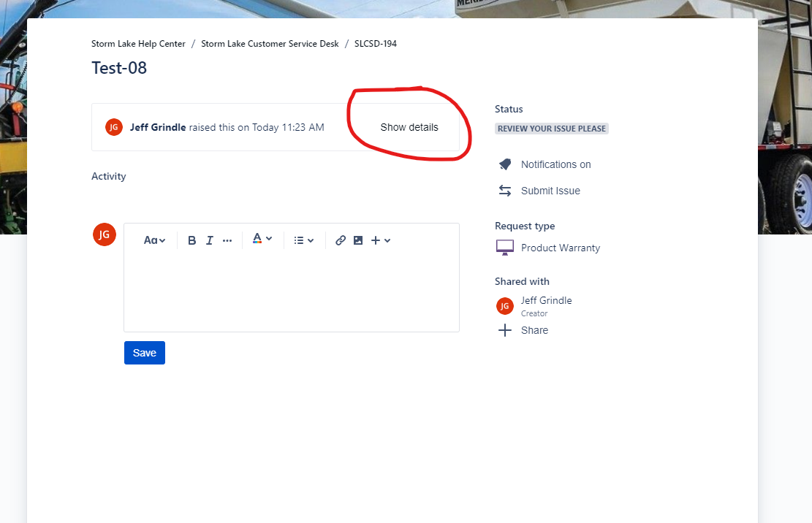
Task: Click the Submit Issue arrows icon
Action: [x=505, y=190]
